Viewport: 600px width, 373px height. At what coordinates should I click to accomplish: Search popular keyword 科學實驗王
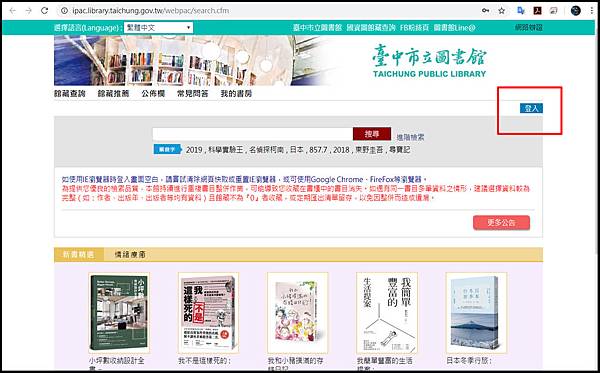coord(225,150)
